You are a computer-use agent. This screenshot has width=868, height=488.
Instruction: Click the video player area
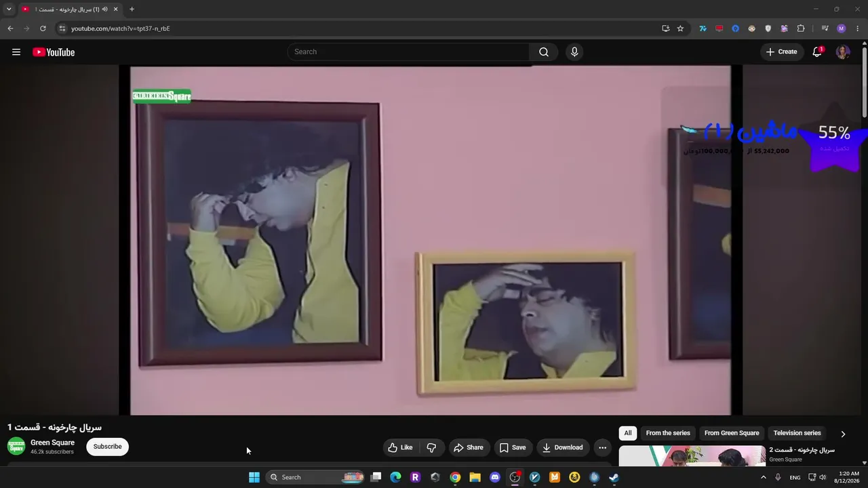coord(431,240)
